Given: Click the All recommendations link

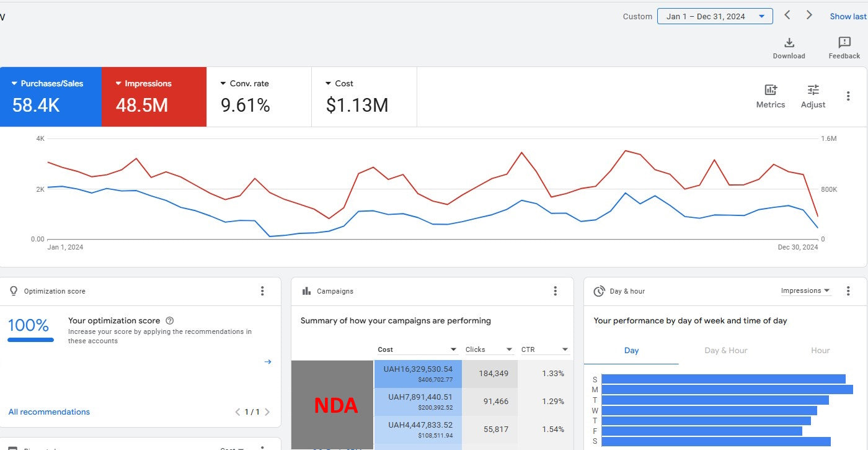Looking at the screenshot, I should [x=49, y=412].
